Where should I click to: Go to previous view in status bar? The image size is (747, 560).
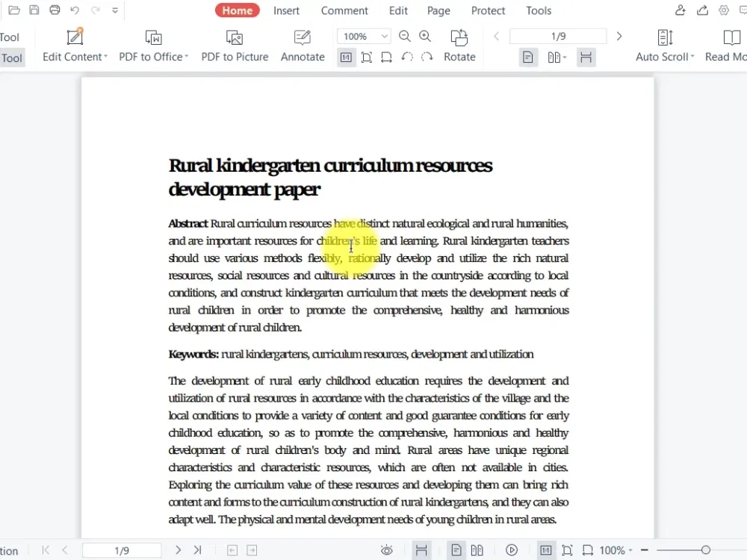coord(232,550)
